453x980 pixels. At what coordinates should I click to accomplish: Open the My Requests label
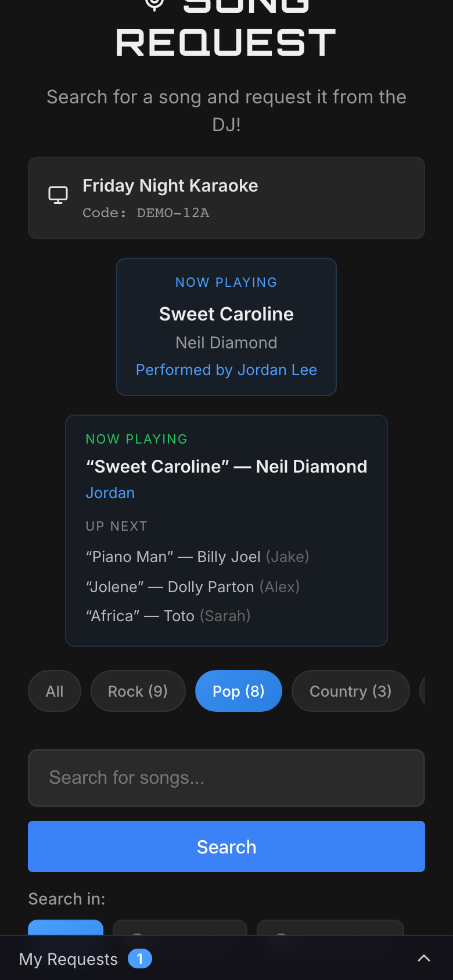(x=69, y=959)
